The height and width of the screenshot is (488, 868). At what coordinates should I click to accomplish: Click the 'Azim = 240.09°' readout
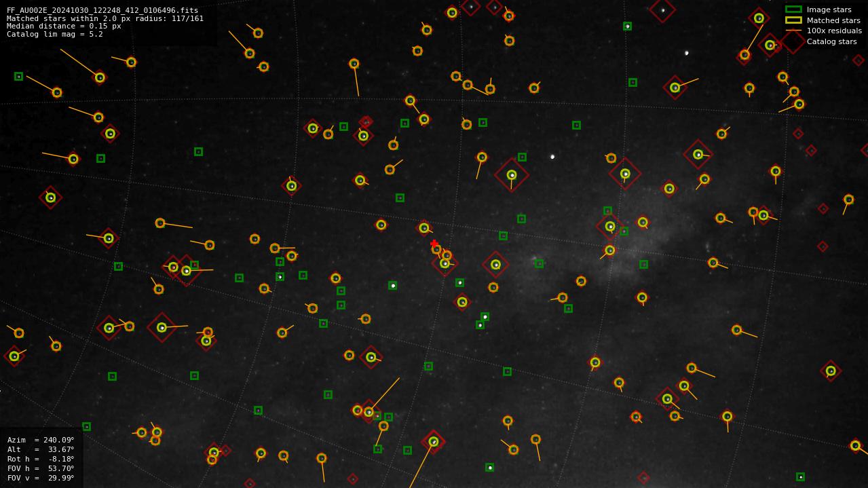[x=41, y=440]
